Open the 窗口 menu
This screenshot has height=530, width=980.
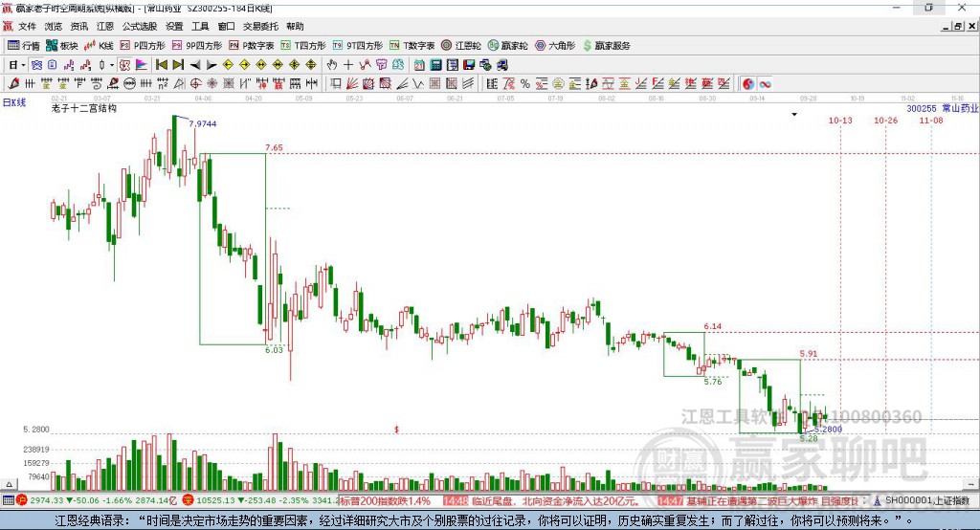[226, 26]
